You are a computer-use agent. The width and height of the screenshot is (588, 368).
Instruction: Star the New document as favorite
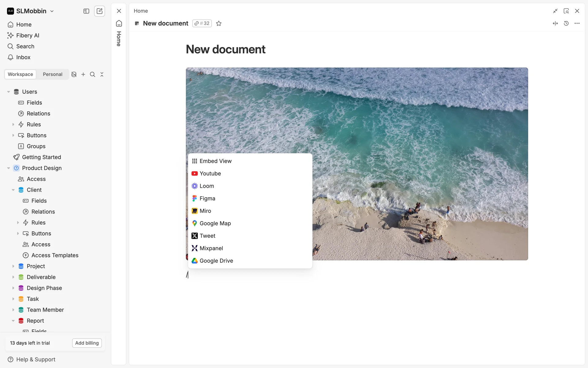[219, 23]
